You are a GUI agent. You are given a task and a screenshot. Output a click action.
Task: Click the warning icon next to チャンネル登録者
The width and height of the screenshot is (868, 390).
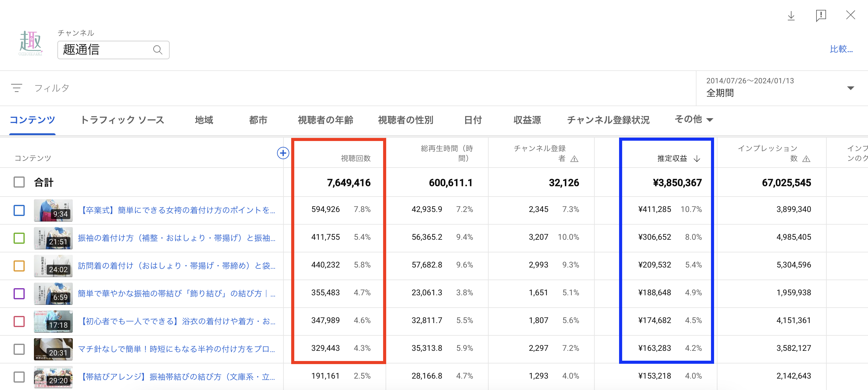(574, 160)
